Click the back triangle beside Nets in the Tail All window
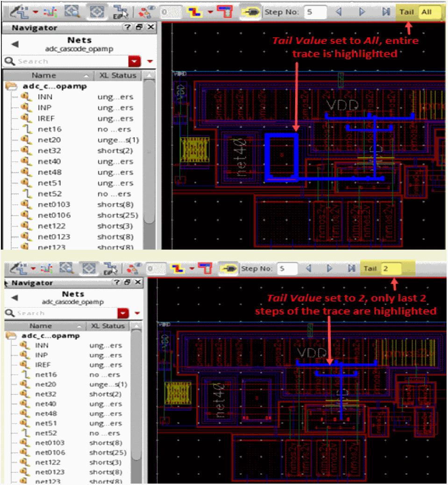The height and width of the screenshot is (485, 448). tap(14, 44)
